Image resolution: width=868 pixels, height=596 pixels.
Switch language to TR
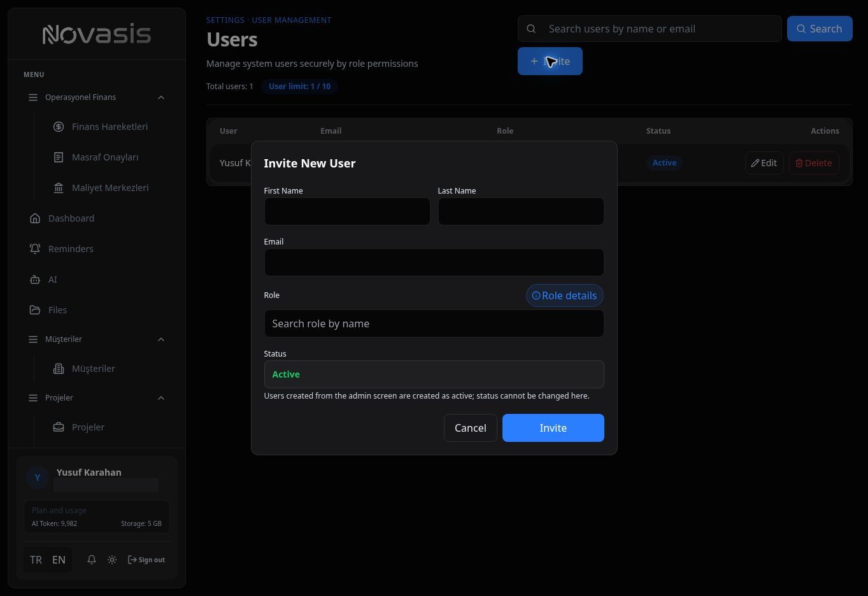36,560
